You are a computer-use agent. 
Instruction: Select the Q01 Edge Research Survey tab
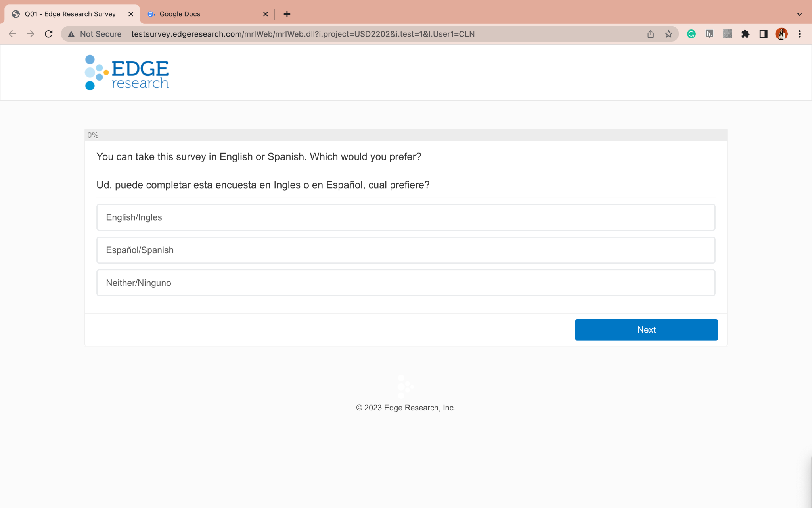pyautogui.click(x=71, y=14)
